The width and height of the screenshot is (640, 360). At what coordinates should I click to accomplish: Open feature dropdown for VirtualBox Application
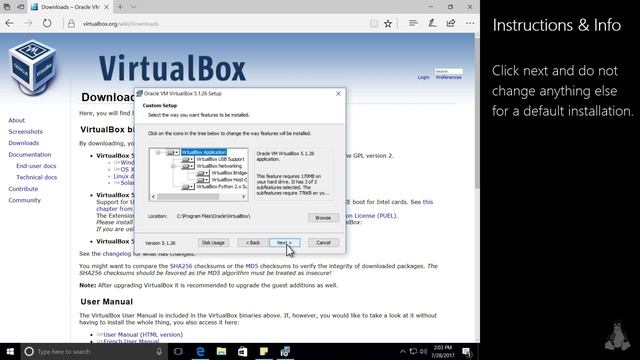[x=172, y=152]
